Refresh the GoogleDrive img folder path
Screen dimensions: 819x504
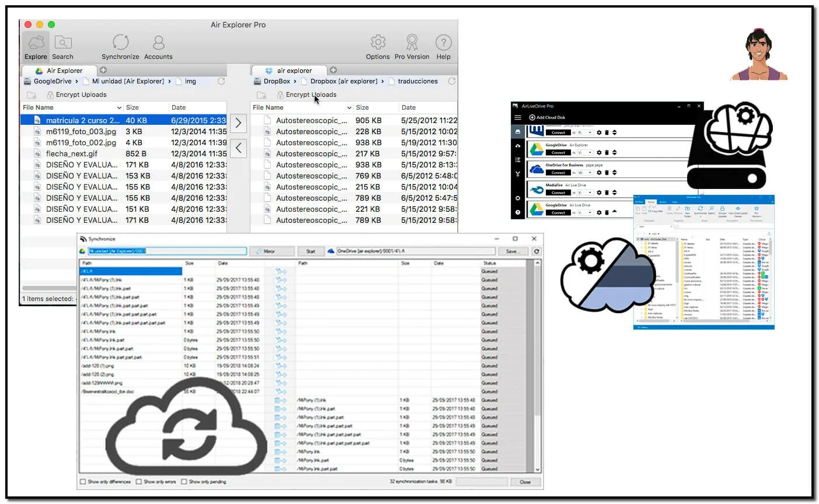(x=221, y=81)
